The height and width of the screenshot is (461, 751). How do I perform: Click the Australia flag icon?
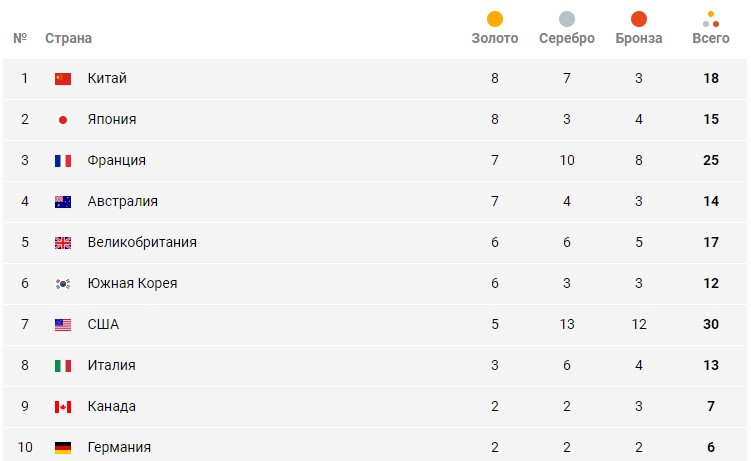click(63, 202)
